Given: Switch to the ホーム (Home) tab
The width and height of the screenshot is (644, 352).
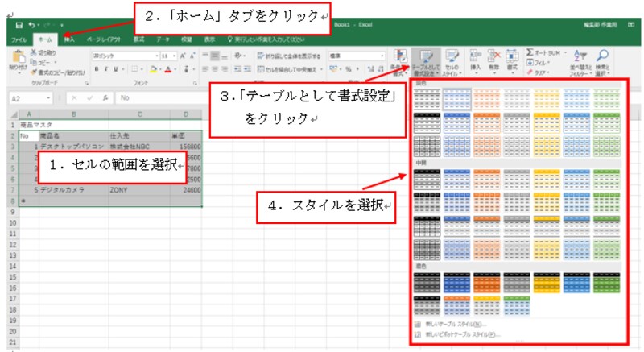Looking at the screenshot, I should (x=45, y=39).
